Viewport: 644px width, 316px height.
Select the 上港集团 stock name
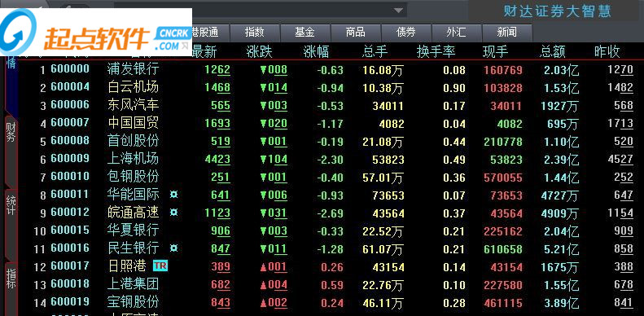[x=133, y=284]
